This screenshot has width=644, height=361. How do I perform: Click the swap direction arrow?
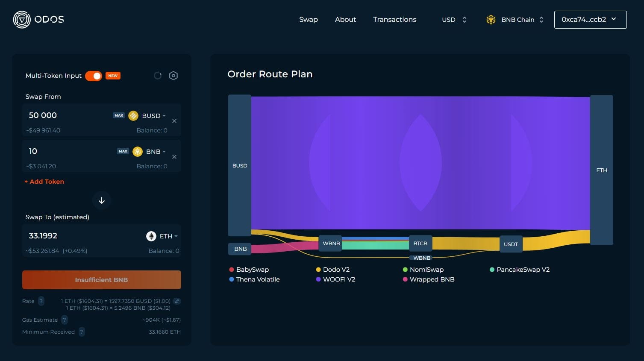101,200
